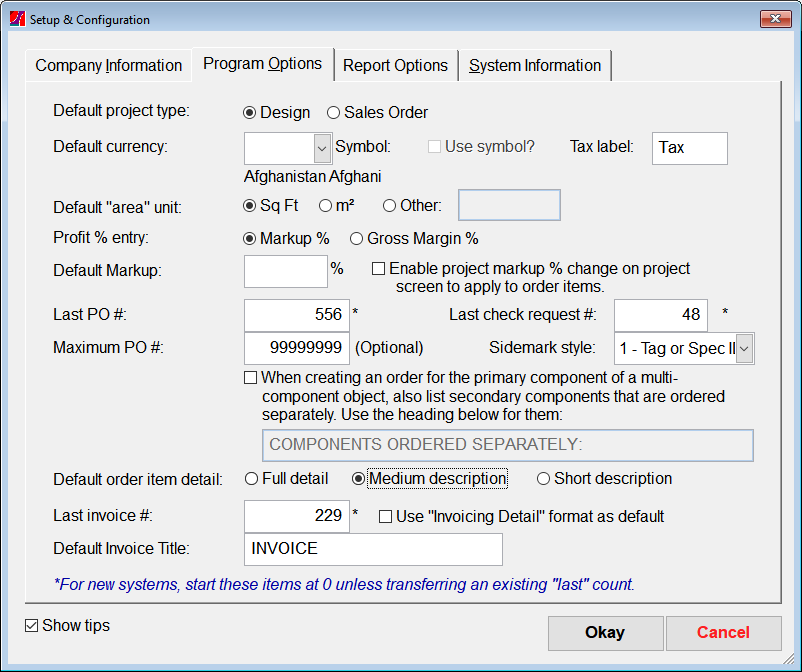Open the Default currency dropdown
Viewport: 802px width, 672px height.
322,148
